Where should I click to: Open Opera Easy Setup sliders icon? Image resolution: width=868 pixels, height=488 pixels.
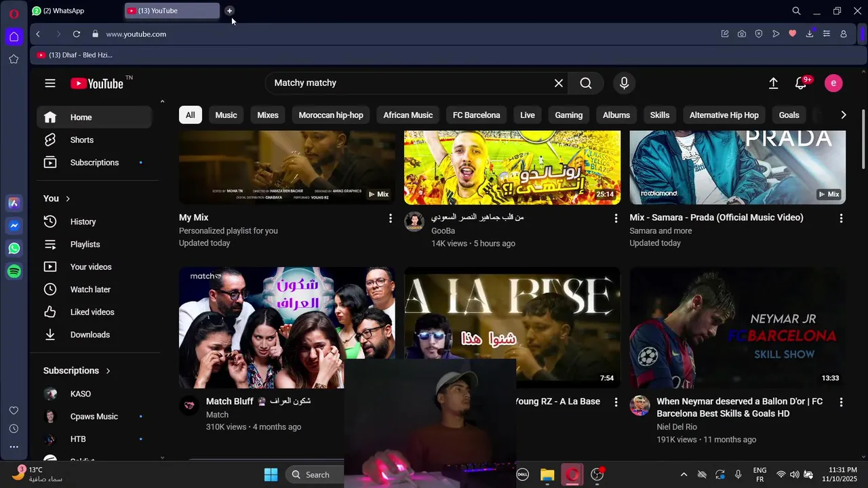coord(827,34)
